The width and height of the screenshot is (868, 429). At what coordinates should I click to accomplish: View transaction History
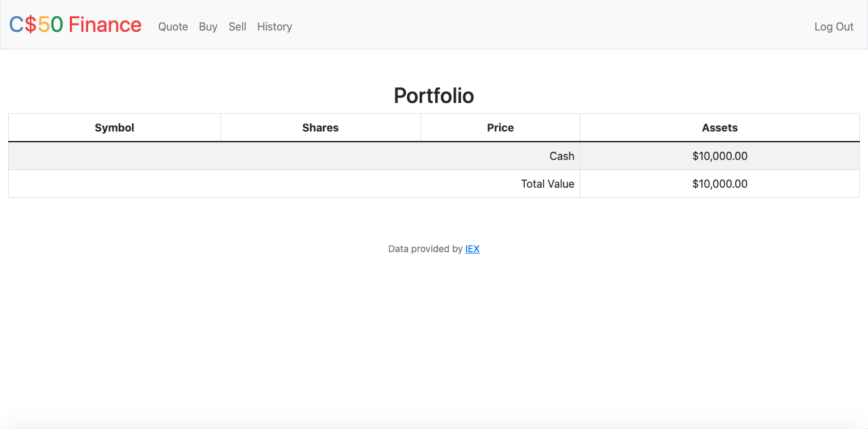point(275,26)
